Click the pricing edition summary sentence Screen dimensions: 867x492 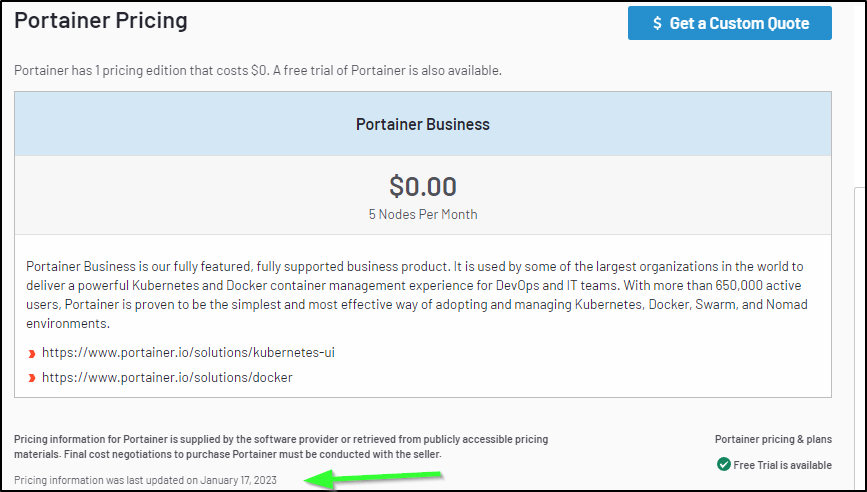point(258,71)
